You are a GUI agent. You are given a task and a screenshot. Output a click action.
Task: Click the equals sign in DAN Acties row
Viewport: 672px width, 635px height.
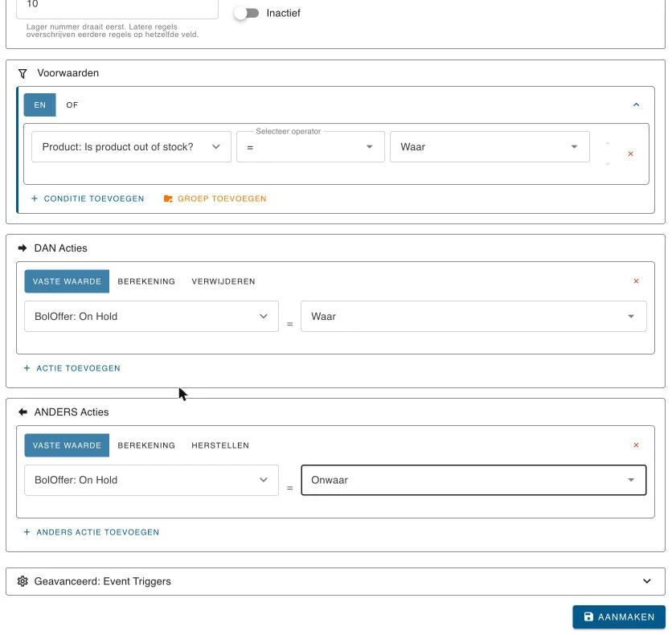click(289, 325)
